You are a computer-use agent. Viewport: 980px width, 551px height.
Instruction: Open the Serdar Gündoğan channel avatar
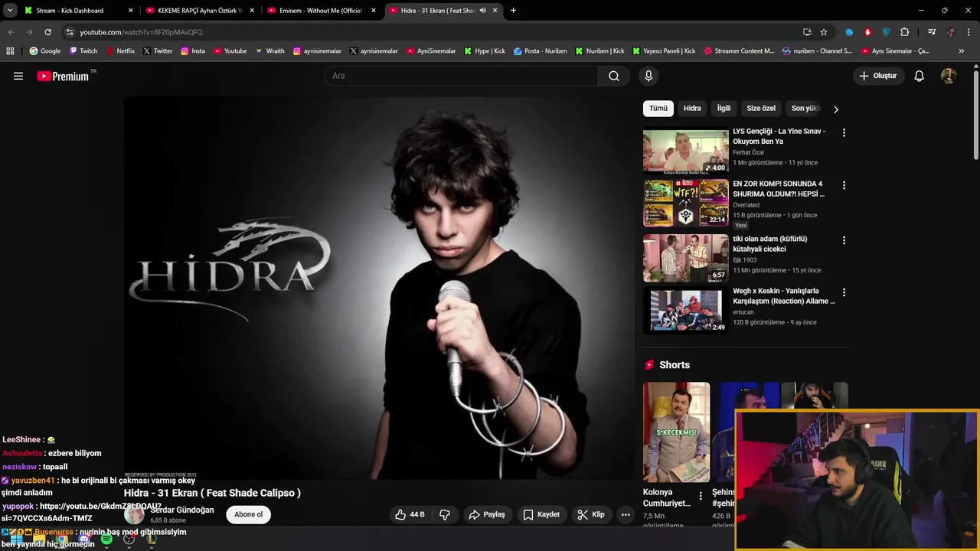(134, 514)
